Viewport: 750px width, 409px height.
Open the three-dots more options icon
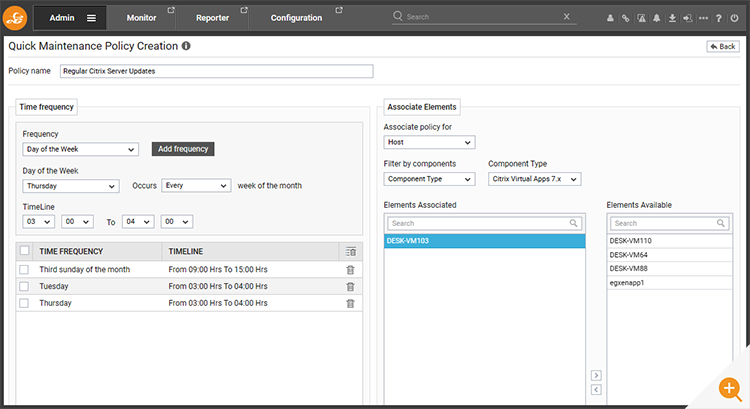point(703,18)
